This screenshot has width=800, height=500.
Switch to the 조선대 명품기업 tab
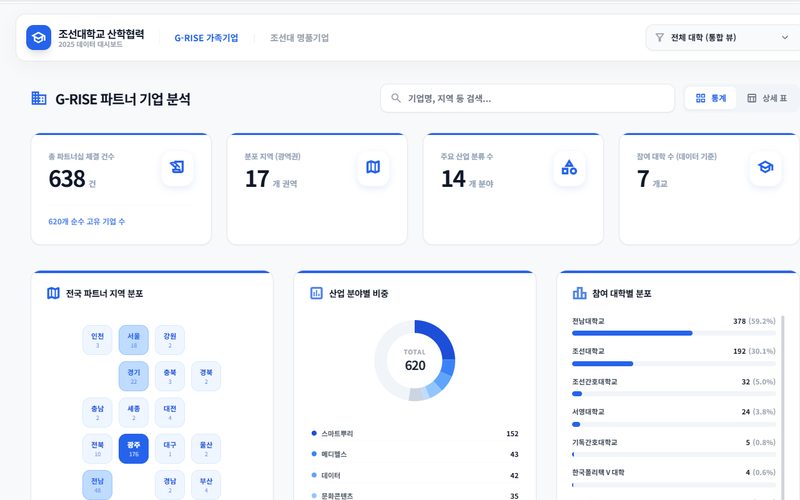299,38
